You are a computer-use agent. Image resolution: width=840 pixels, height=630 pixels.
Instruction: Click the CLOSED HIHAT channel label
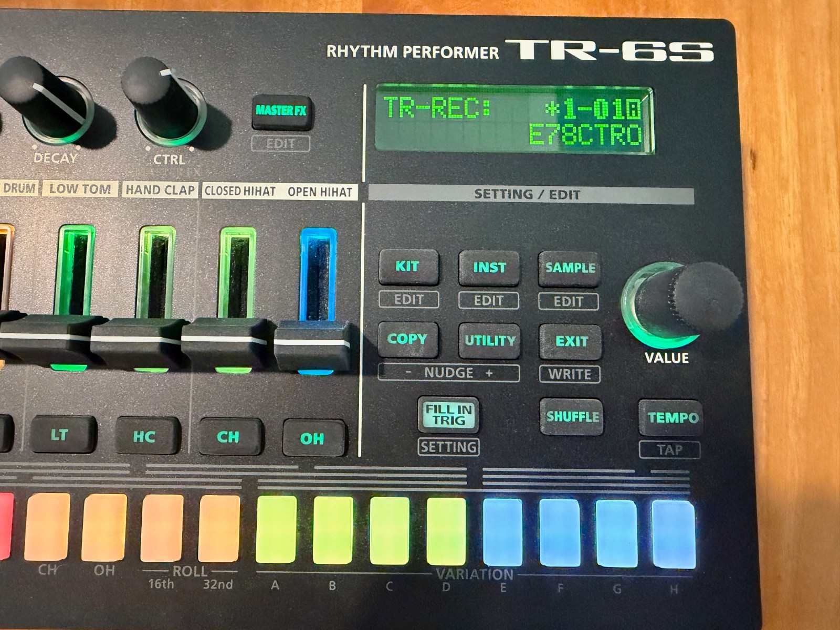(x=240, y=191)
